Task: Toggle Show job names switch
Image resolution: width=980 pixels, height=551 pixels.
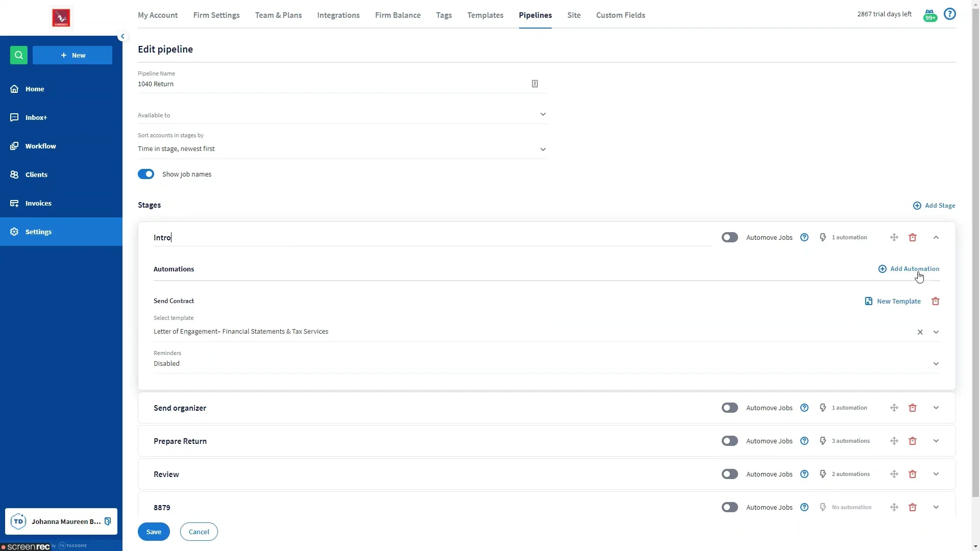Action: coord(146,174)
